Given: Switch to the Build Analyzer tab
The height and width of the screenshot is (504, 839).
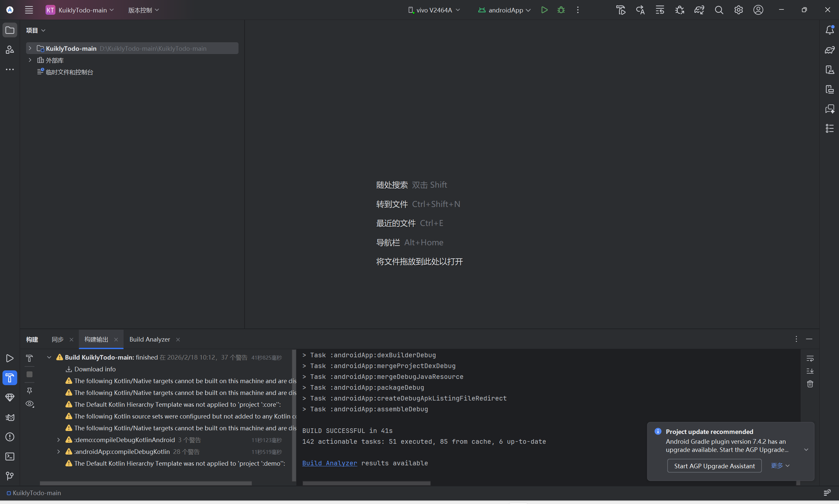Looking at the screenshot, I should pos(150,339).
